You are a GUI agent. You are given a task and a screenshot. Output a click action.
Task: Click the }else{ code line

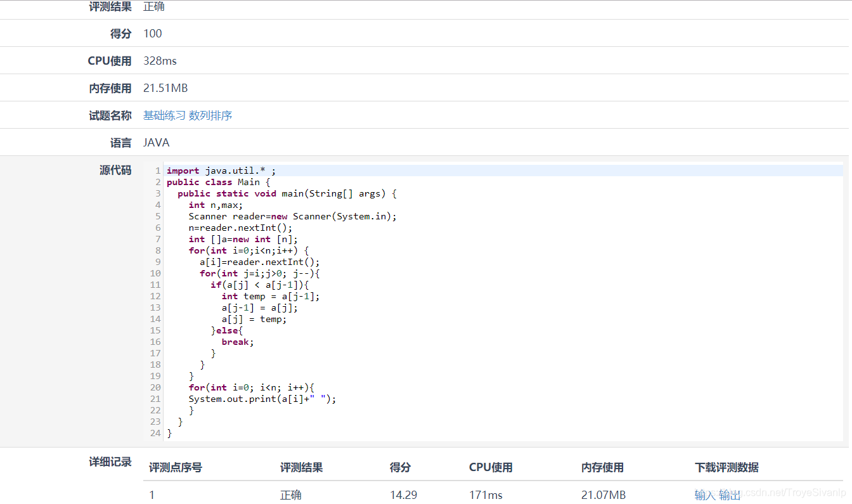pyautogui.click(x=227, y=330)
